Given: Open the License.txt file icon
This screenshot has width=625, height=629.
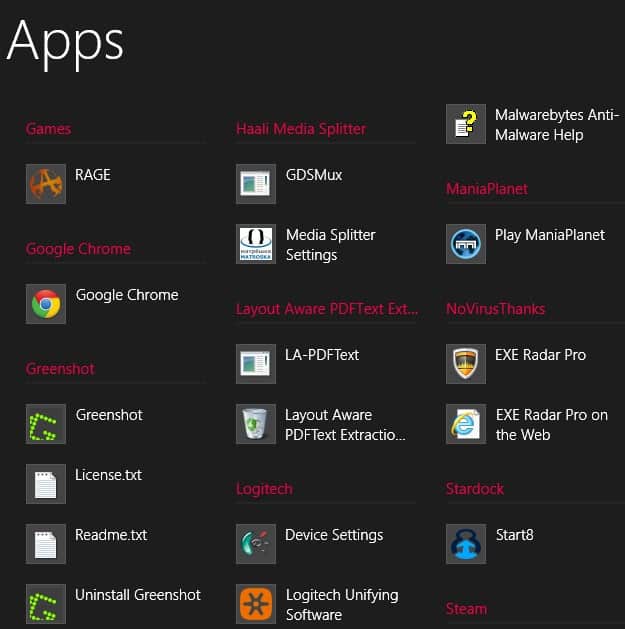Looking at the screenshot, I should click(x=46, y=484).
